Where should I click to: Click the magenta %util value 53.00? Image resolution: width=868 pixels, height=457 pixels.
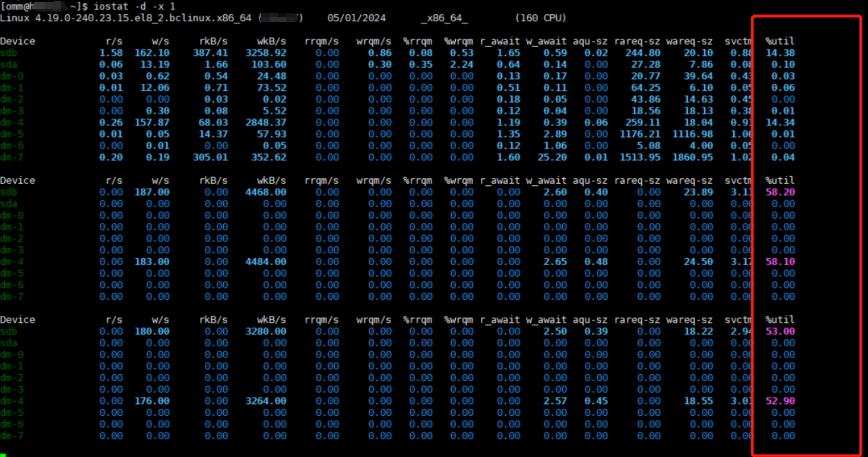point(780,332)
